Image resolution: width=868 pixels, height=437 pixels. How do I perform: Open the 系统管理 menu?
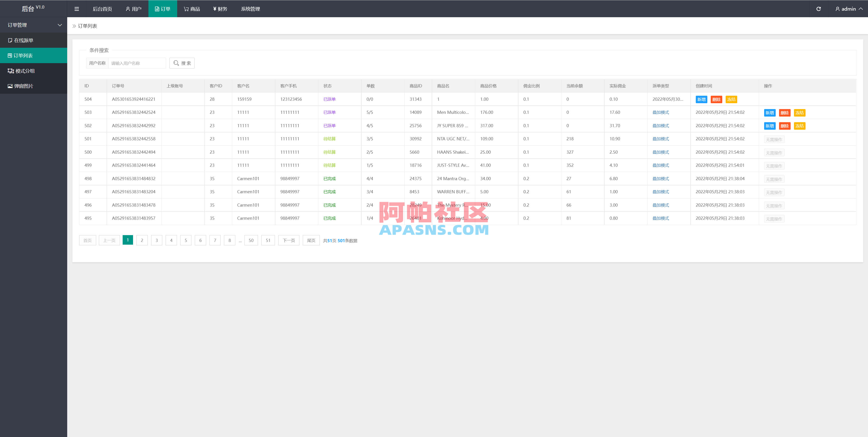click(x=250, y=9)
